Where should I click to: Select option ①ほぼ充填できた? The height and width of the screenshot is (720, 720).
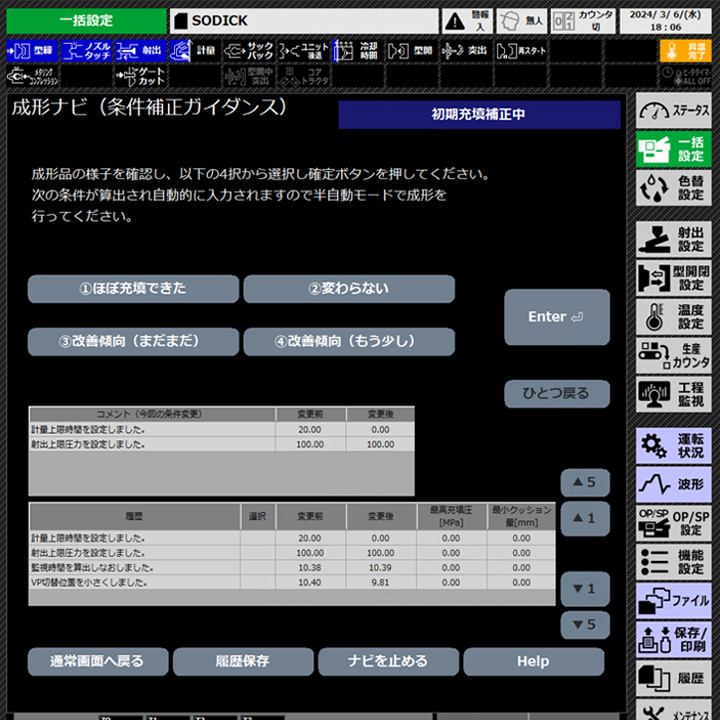pyautogui.click(x=133, y=289)
